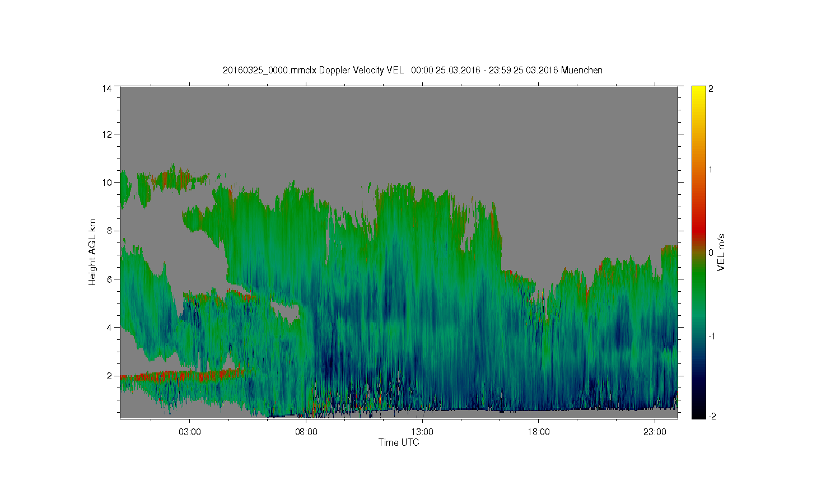Click the height tick label 8
This screenshot has width=840, height=504.
109,231
